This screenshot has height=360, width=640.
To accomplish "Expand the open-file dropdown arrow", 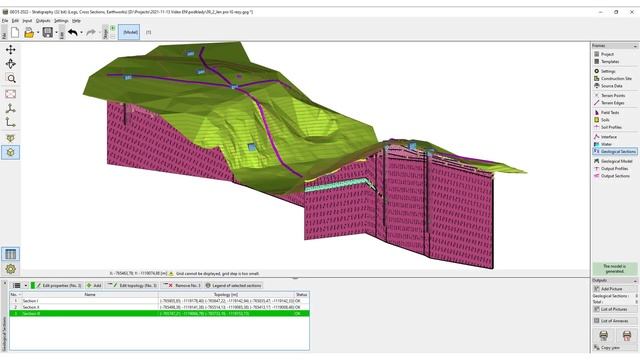I will pyautogui.click(x=38, y=33).
